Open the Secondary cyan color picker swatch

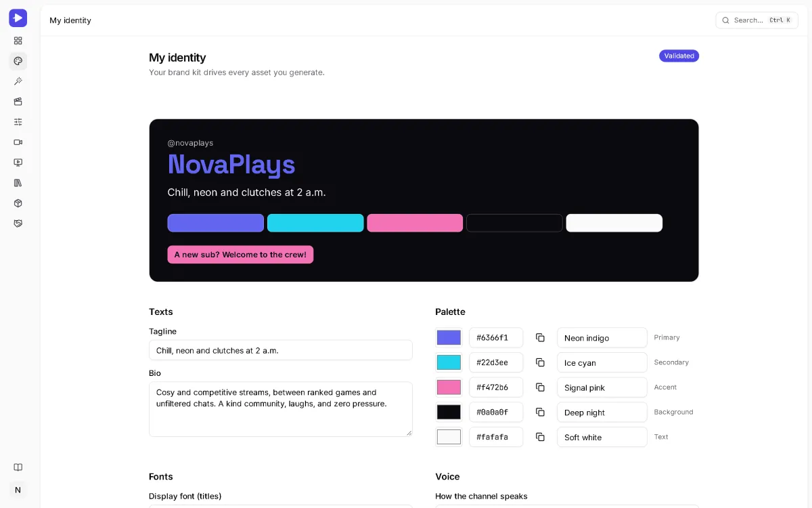(x=449, y=362)
